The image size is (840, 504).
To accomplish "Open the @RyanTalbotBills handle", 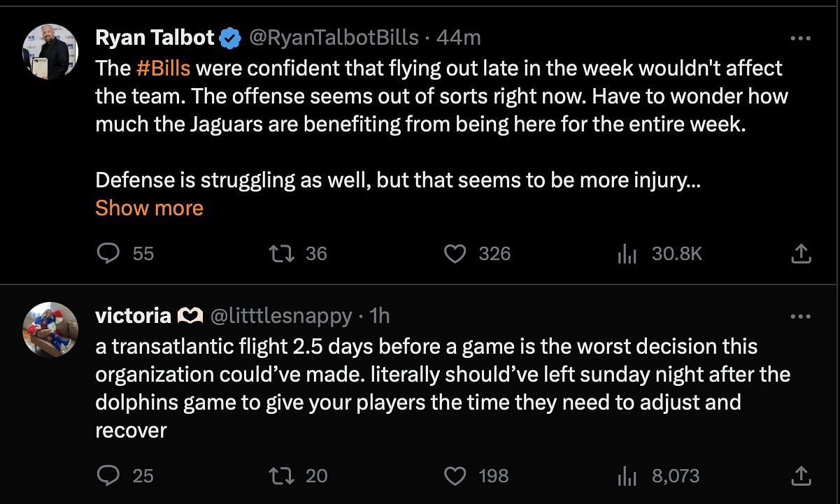I will click(334, 37).
